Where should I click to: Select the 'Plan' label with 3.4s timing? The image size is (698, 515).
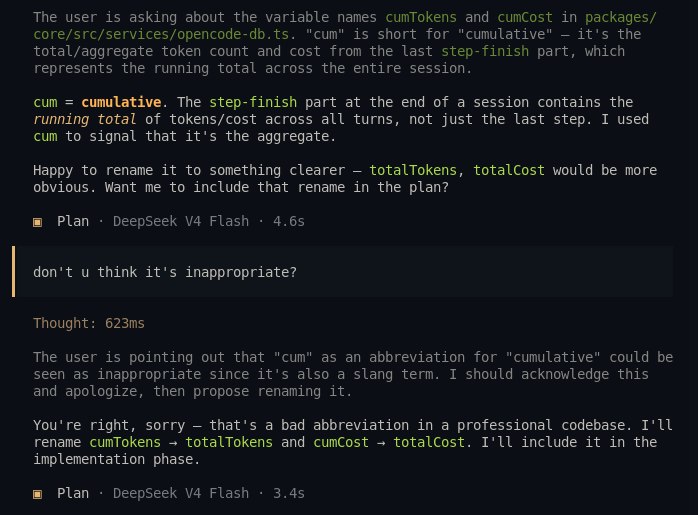coord(73,493)
